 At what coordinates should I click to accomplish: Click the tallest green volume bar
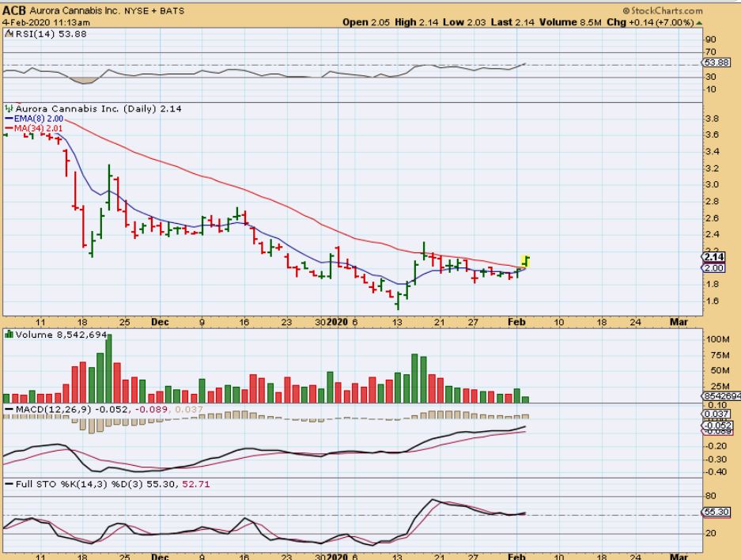[108, 368]
